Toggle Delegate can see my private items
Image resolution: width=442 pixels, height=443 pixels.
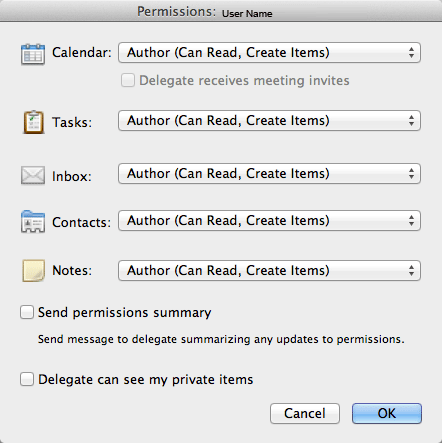(x=27, y=379)
